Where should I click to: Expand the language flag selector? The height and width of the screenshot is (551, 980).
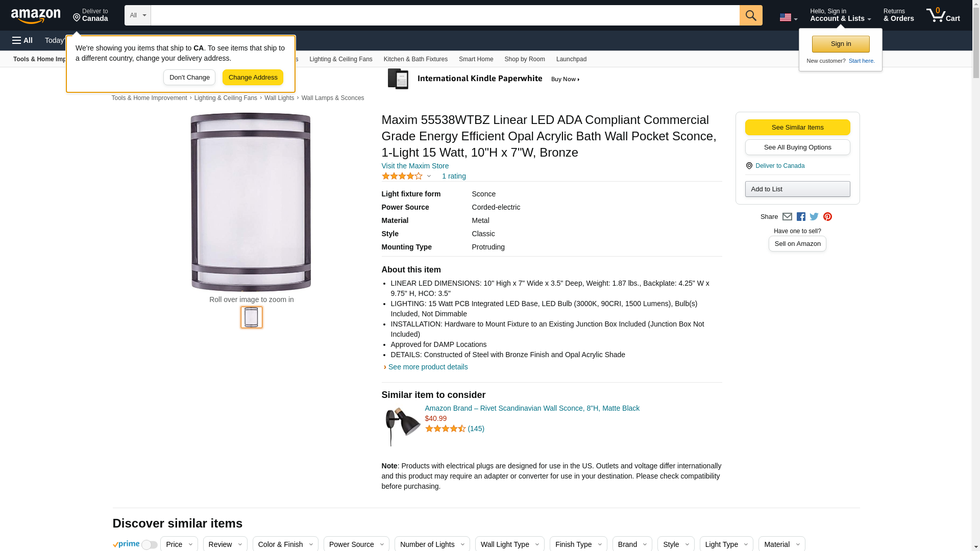(788, 18)
